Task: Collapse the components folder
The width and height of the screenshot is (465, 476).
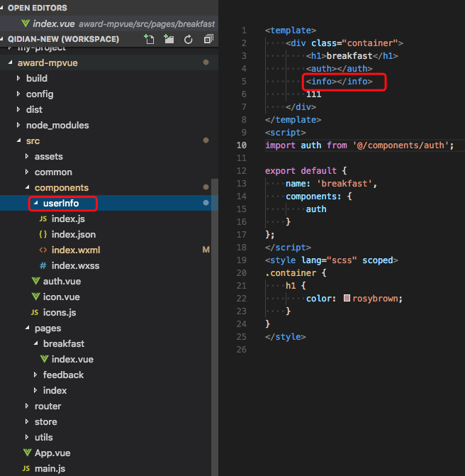Action: [28, 187]
